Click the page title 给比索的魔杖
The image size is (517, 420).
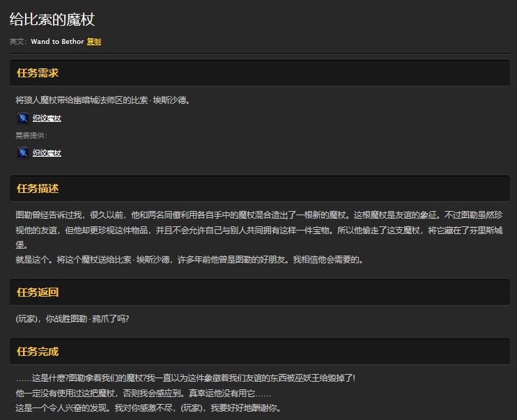[52, 19]
